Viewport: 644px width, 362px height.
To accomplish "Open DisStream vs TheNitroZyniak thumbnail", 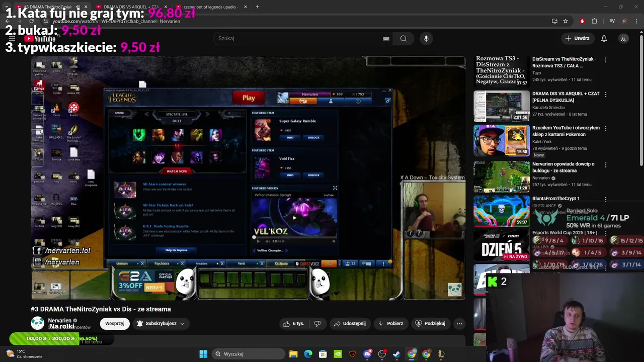I will [x=502, y=71].
